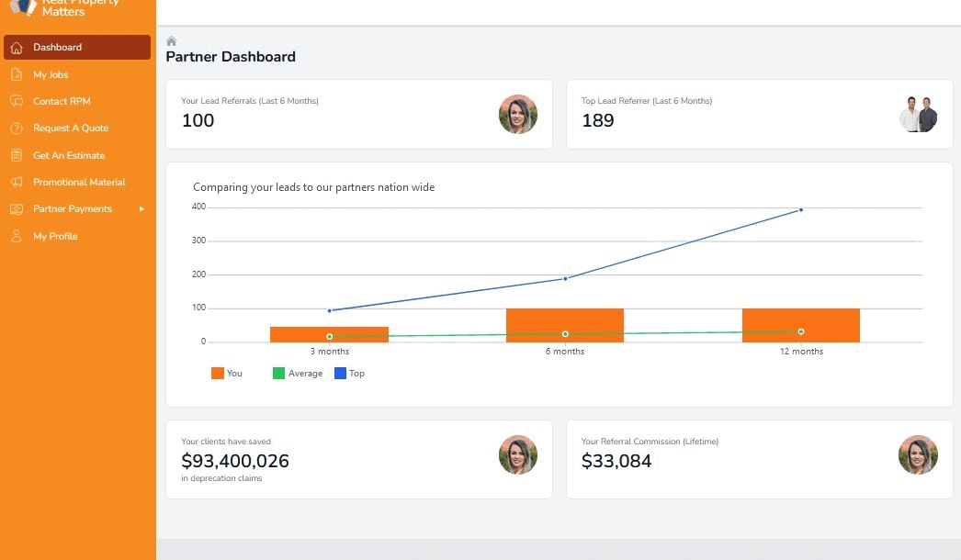This screenshot has width=961, height=560.
Task: Click the Contact RPM chat icon
Action: pos(16,101)
